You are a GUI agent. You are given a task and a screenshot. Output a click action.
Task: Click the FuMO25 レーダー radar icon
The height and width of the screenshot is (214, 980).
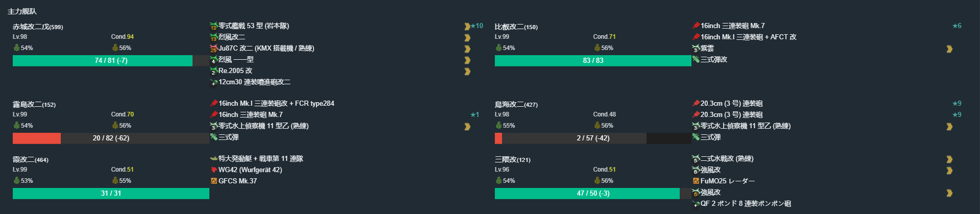click(696, 181)
